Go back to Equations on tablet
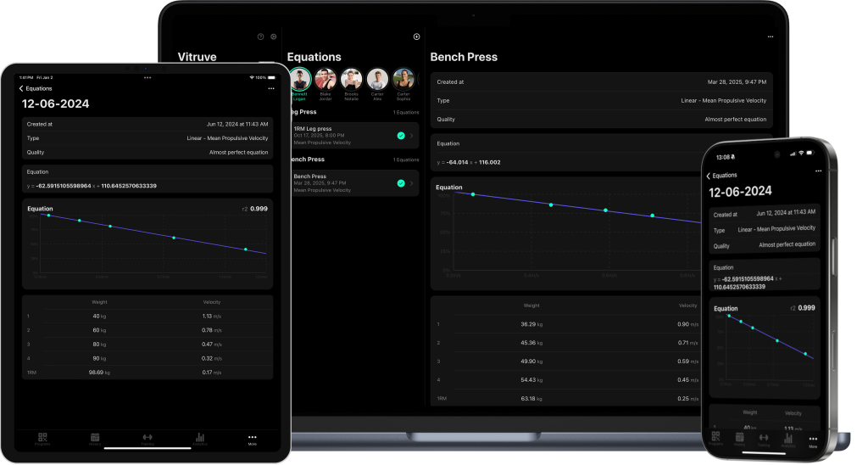The image size is (868, 465). (x=36, y=88)
